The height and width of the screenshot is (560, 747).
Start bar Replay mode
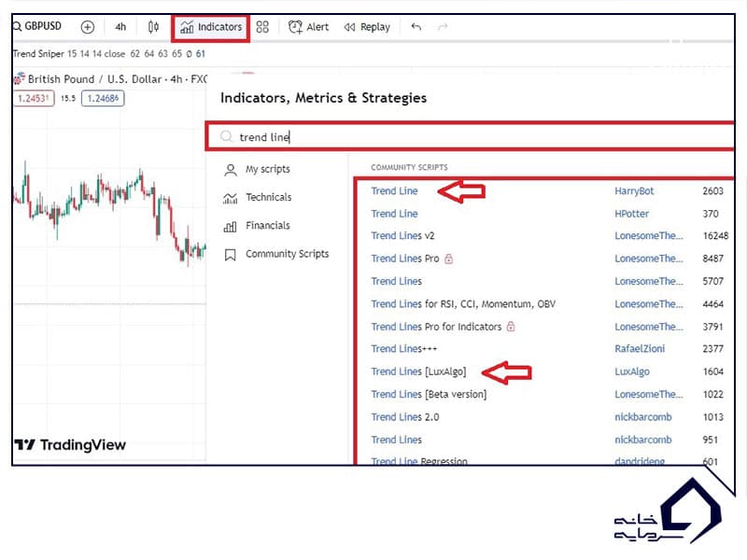(367, 27)
